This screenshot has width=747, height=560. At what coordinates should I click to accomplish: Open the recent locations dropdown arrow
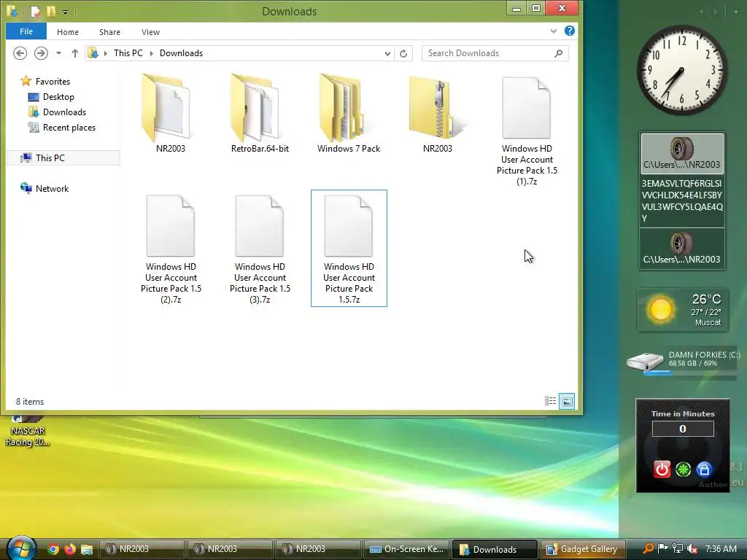pos(58,53)
